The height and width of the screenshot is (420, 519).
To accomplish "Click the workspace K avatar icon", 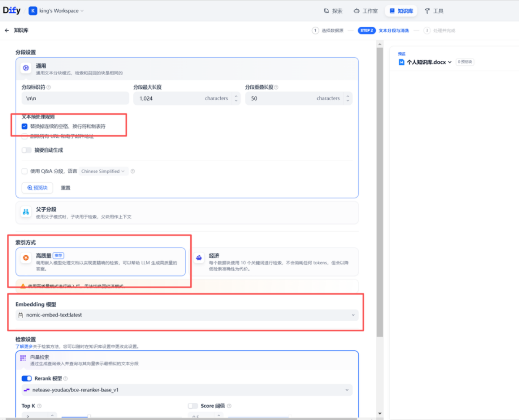I will tap(33, 11).
